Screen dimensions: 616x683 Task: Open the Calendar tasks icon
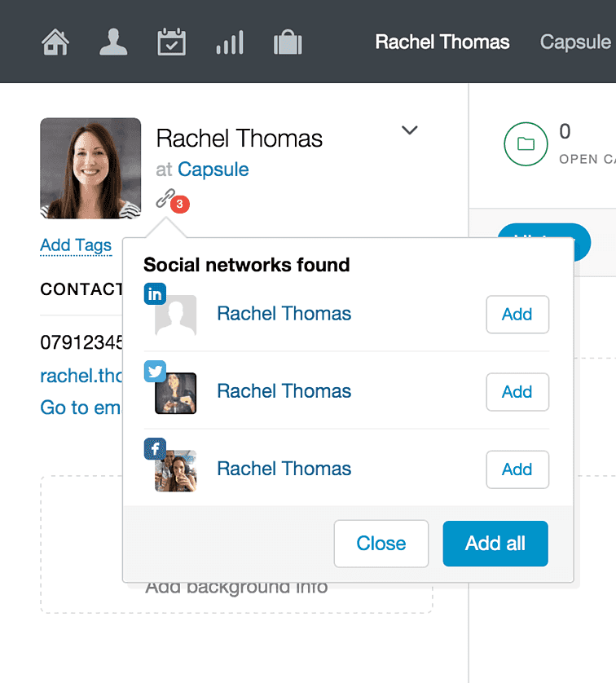pyautogui.click(x=172, y=42)
